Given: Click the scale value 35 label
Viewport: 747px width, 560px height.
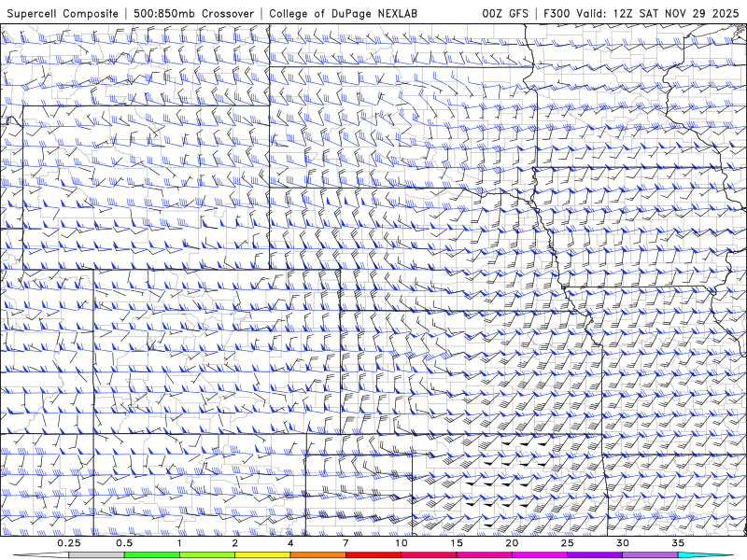Looking at the screenshot, I should [x=678, y=543].
